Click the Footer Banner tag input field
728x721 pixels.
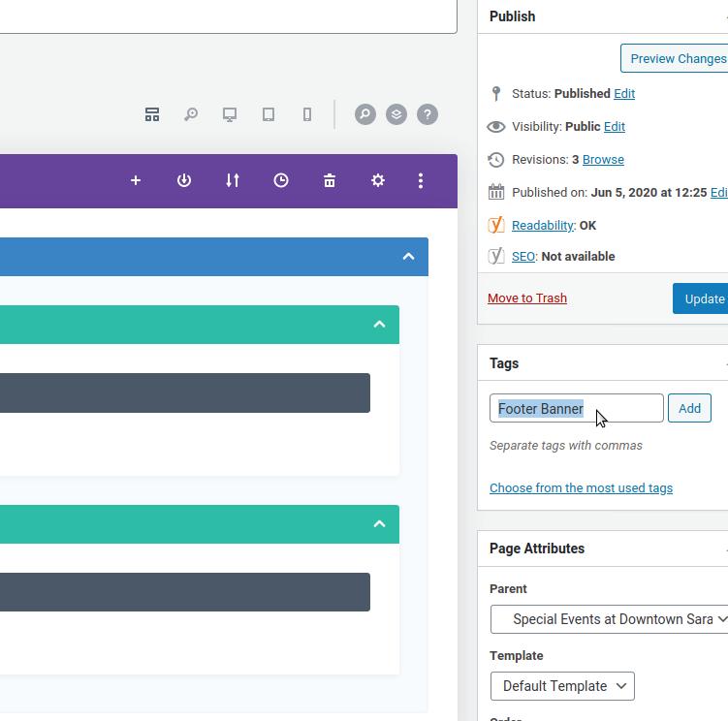(576, 408)
